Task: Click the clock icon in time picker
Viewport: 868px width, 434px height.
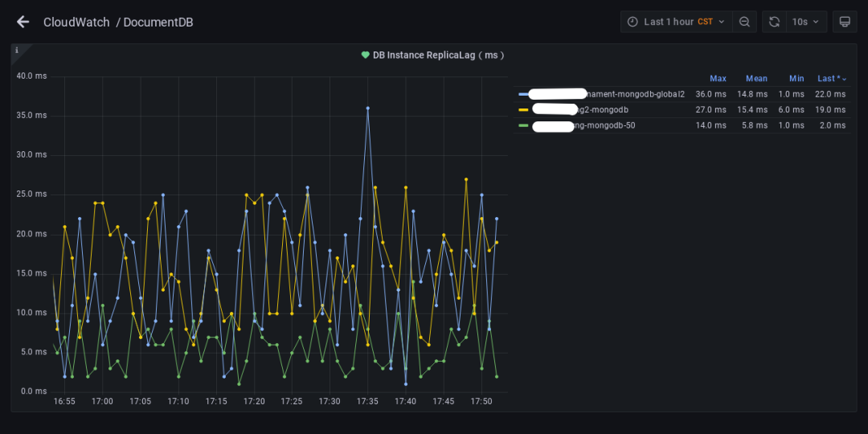Action: coord(633,22)
